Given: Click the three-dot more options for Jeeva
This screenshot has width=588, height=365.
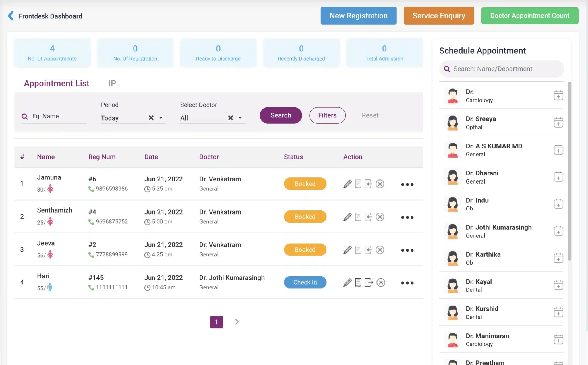Looking at the screenshot, I should point(407,249).
